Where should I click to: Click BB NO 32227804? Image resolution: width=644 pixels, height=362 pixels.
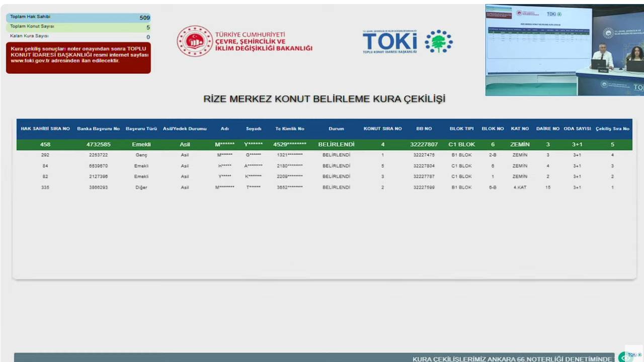(424, 166)
